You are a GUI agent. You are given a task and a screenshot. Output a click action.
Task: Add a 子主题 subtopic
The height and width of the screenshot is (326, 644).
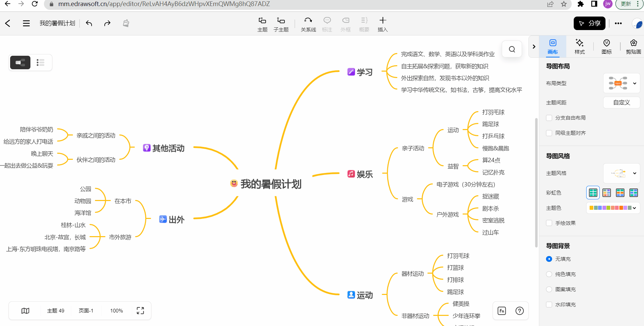pyautogui.click(x=281, y=24)
